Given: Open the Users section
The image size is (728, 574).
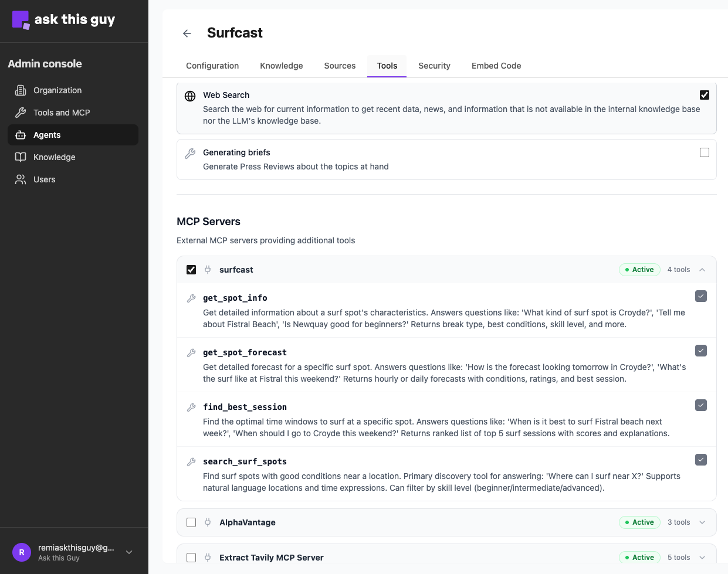Looking at the screenshot, I should [x=44, y=179].
